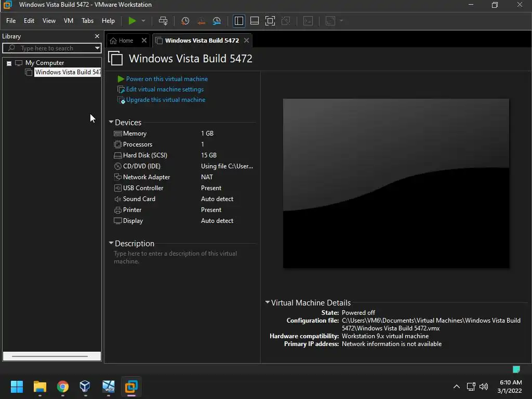Image resolution: width=532 pixels, height=399 pixels.
Task: Open VirtualBox from the taskbar
Action: [85, 387]
